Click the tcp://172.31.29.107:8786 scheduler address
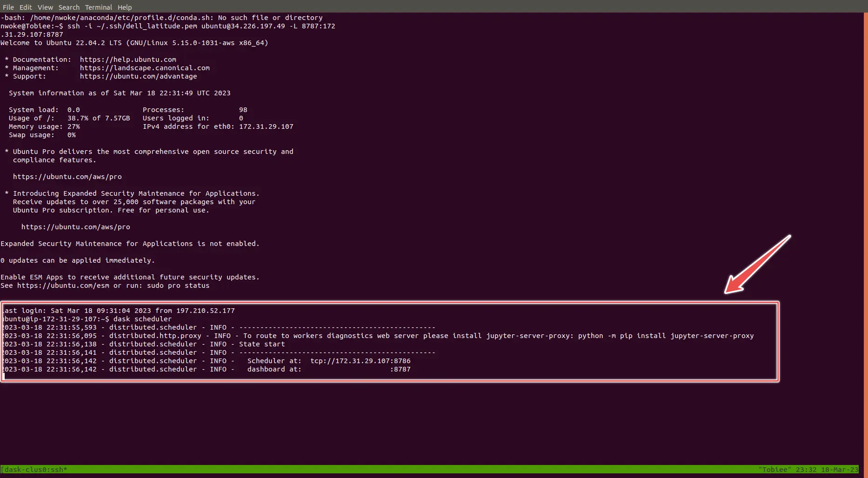868x478 pixels. (x=361, y=361)
